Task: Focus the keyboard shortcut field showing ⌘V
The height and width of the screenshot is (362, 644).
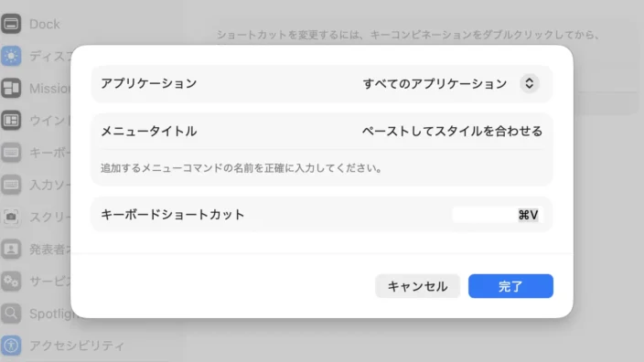Action: (498, 215)
